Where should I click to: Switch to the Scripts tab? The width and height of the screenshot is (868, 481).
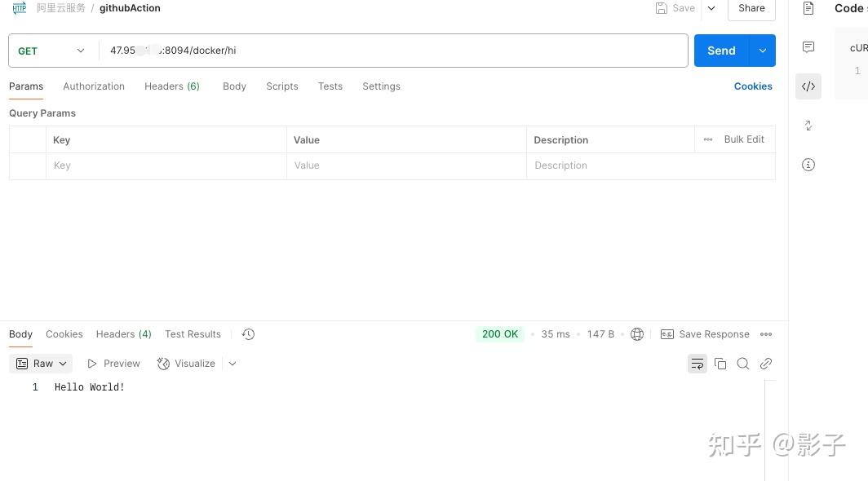[281, 86]
